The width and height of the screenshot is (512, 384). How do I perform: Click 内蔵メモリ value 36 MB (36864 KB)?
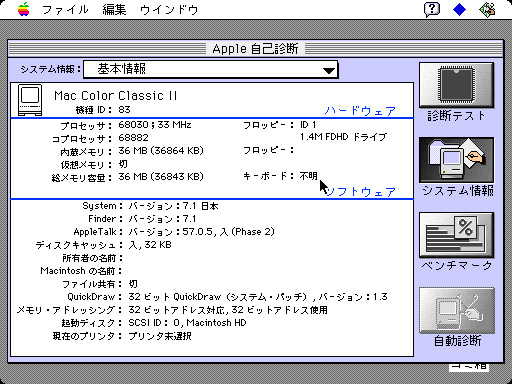coord(161,151)
